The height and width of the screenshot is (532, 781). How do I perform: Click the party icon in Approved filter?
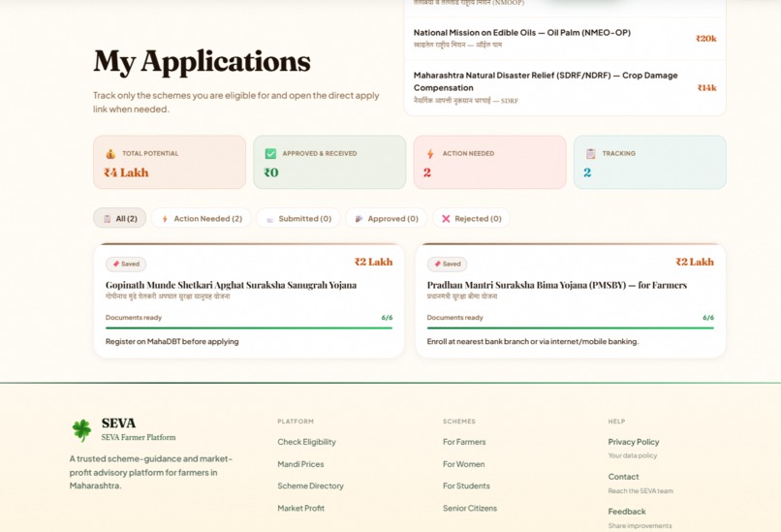pos(359,219)
